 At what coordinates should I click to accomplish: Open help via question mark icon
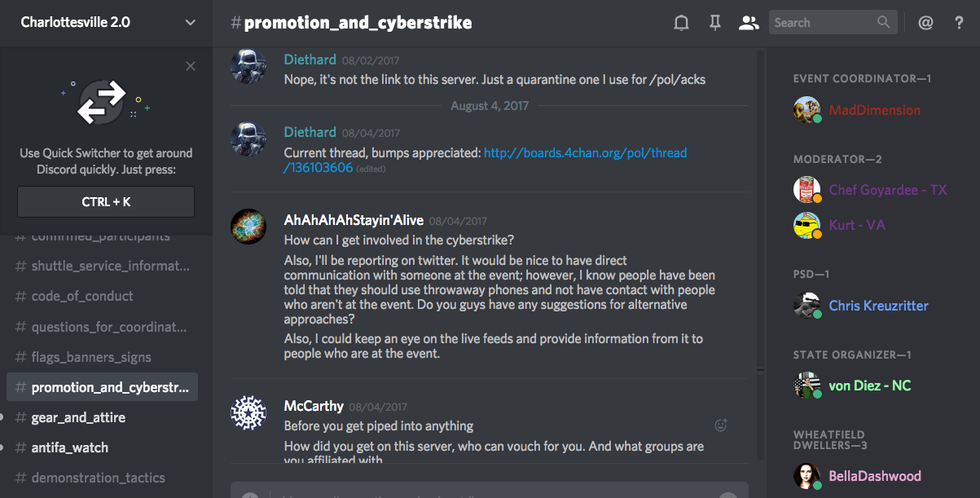click(959, 23)
